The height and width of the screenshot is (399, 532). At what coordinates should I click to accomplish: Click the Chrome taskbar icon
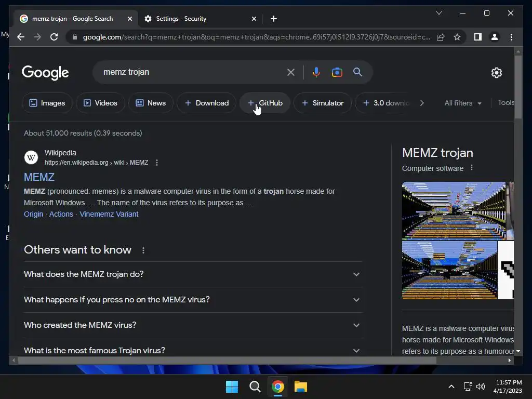(x=277, y=387)
